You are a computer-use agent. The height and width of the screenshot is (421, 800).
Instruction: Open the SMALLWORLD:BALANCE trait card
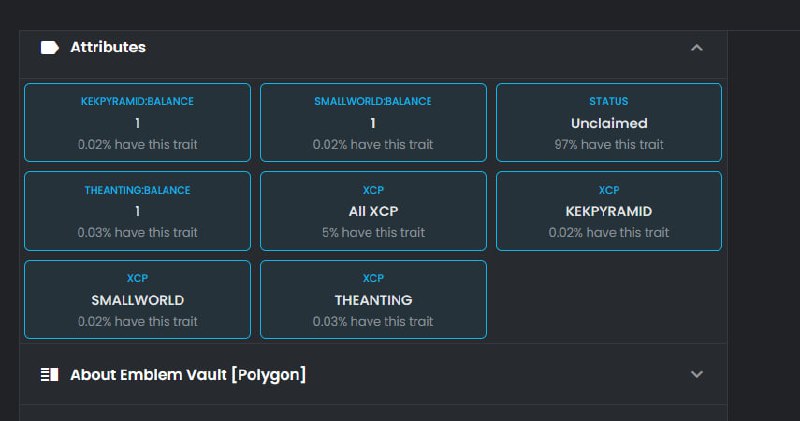(x=373, y=122)
